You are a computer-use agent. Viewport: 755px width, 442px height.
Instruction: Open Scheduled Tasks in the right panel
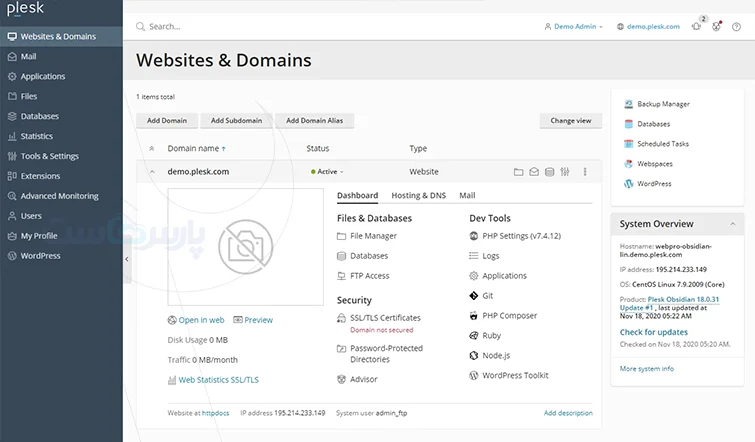656,144
